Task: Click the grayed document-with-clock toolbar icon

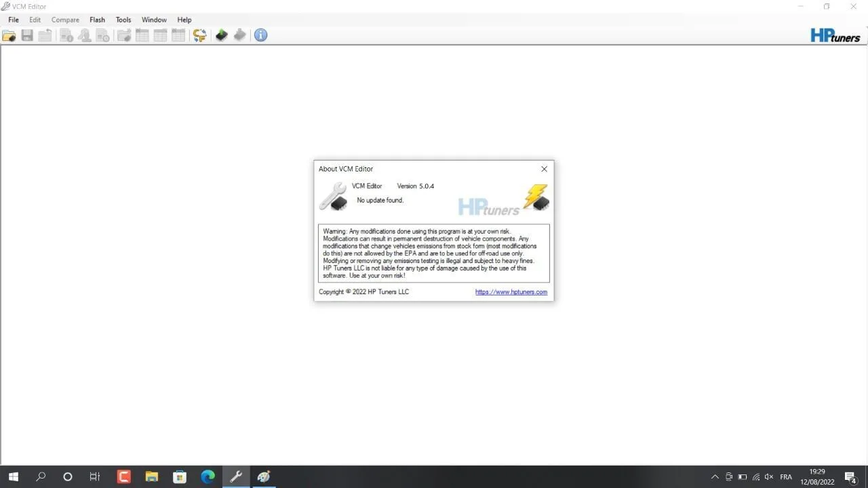Action: [103, 35]
